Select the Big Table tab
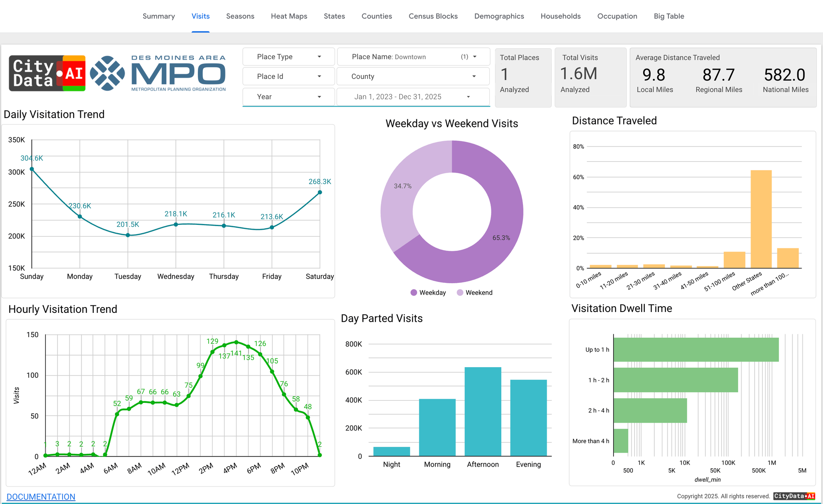Viewport: 823px width, 504px height. tap(669, 16)
